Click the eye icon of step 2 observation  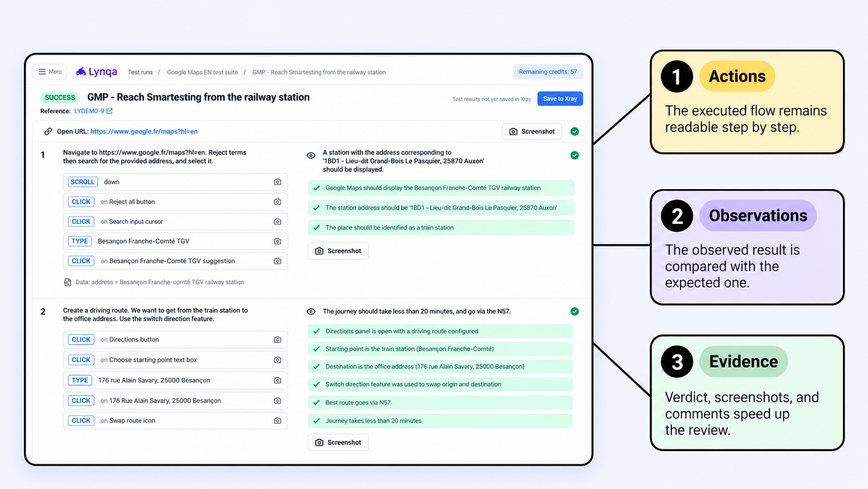pyautogui.click(x=311, y=311)
